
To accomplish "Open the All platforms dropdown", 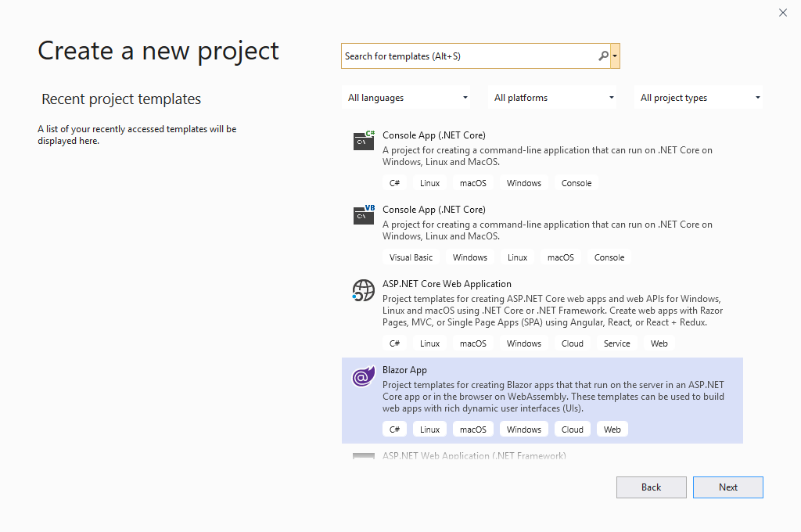I will click(x=553, y=98).
